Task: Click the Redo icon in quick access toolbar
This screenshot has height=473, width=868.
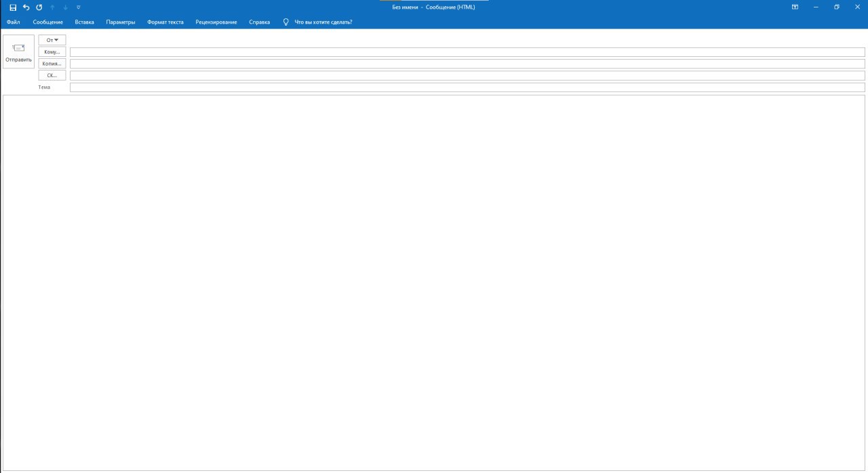Action: coord(39,7)
